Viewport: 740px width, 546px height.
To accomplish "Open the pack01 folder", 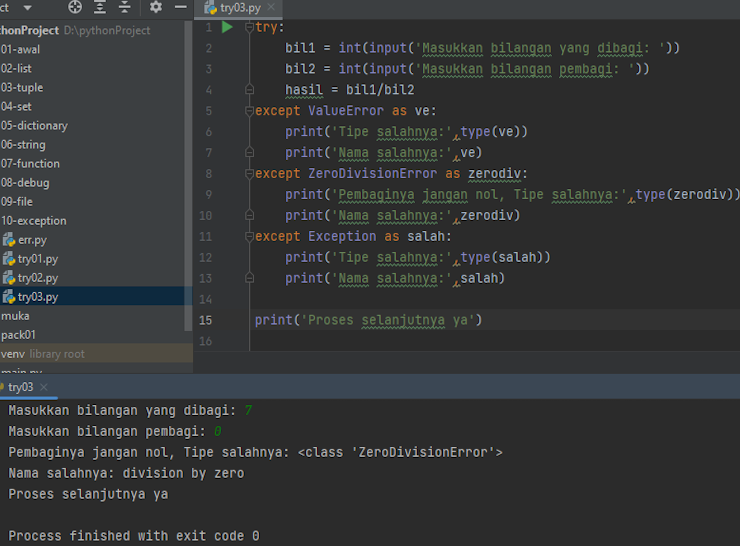I will click(18, 335).
